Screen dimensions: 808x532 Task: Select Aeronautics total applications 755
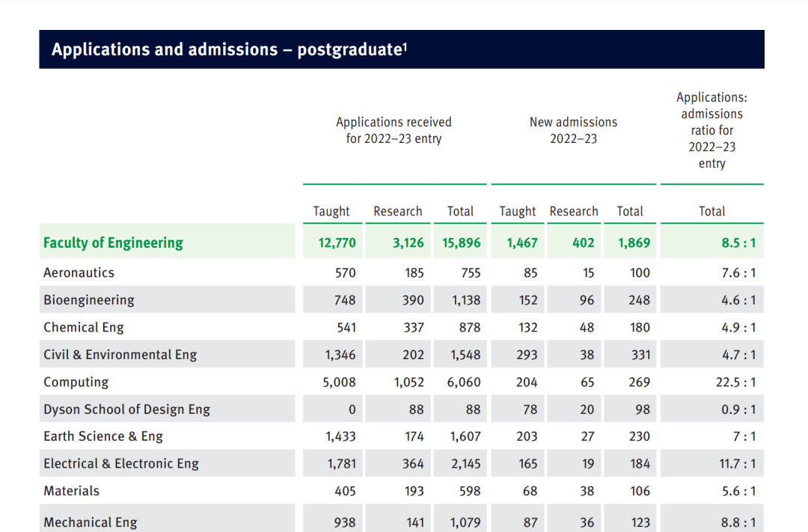point(471,272)
